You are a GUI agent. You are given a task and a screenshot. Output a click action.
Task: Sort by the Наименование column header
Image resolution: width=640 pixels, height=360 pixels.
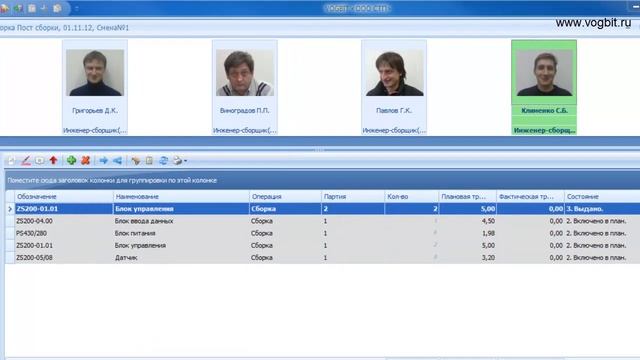(x=181, y=196)
